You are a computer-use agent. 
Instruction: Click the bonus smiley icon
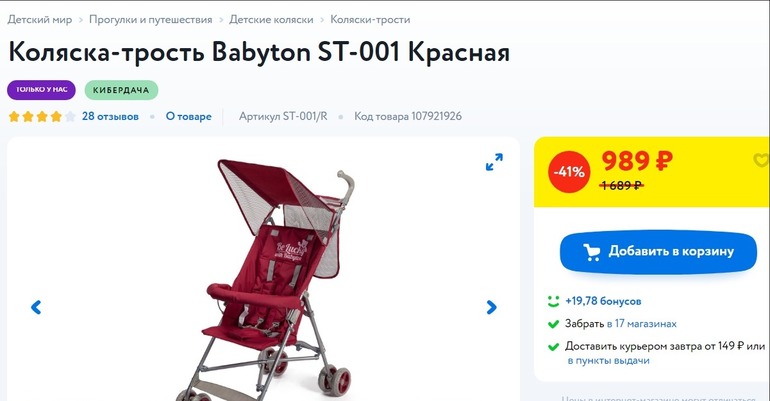(x=553, y=301)
